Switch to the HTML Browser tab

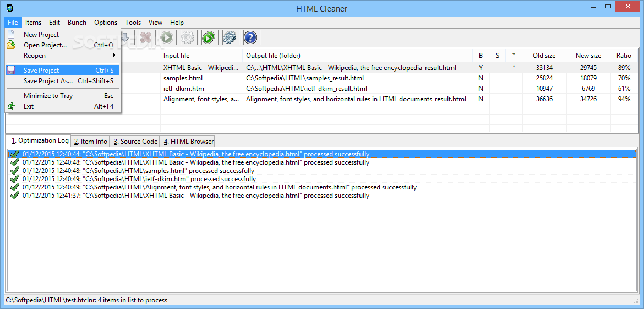pos(188,142)
